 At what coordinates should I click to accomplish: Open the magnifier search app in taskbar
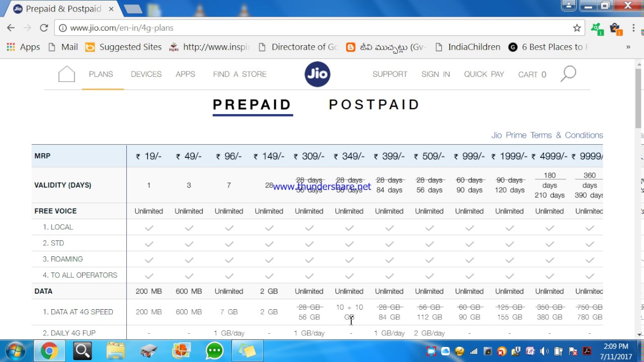click(82, 351)
